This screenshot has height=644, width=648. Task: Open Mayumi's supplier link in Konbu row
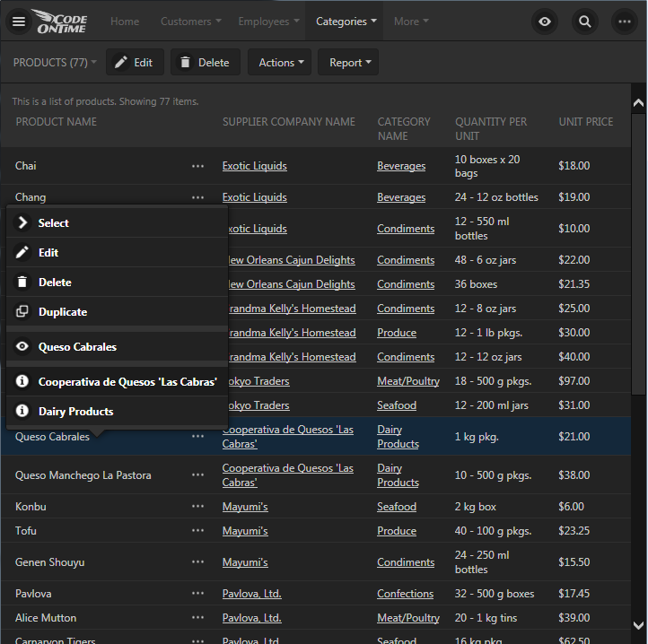pyautogui.click(x=245, y=507)
